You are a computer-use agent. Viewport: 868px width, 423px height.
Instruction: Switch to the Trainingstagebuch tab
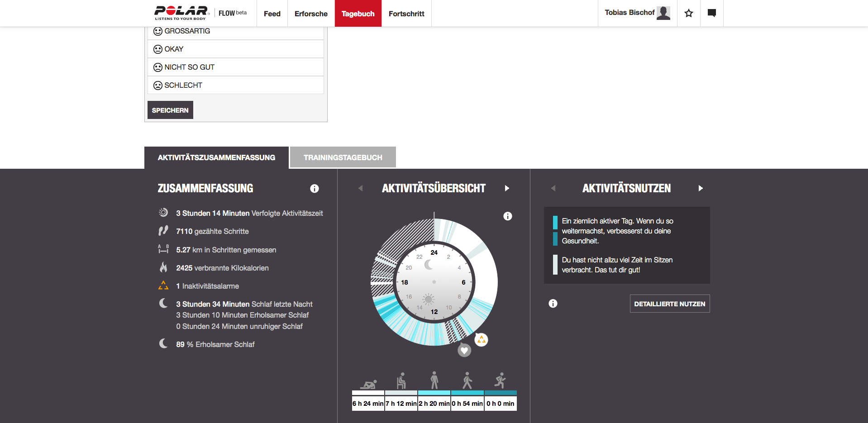click(x=343, y=157)
